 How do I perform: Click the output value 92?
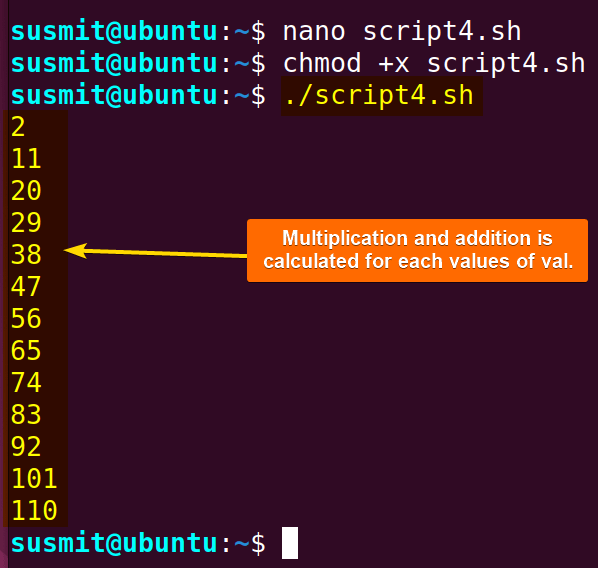coord(26,447)
